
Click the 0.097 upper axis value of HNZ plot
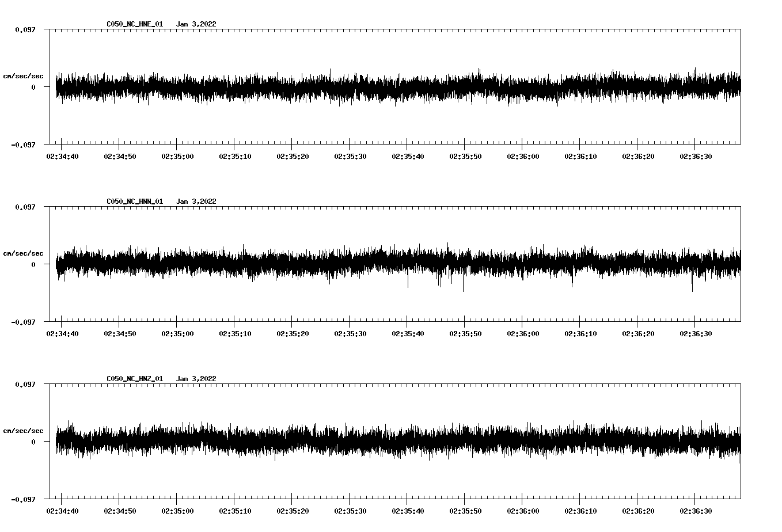click(25, 384)
